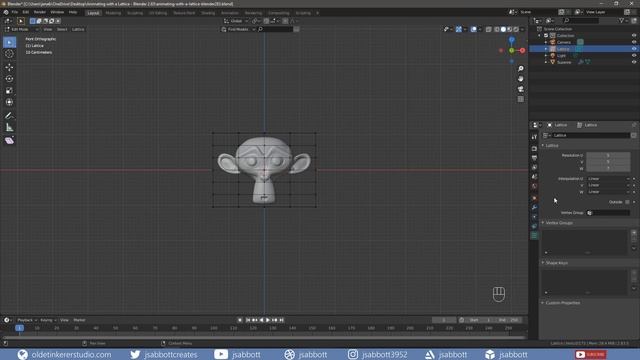
Task: Select the Measure tool
Action: point(9,128)
